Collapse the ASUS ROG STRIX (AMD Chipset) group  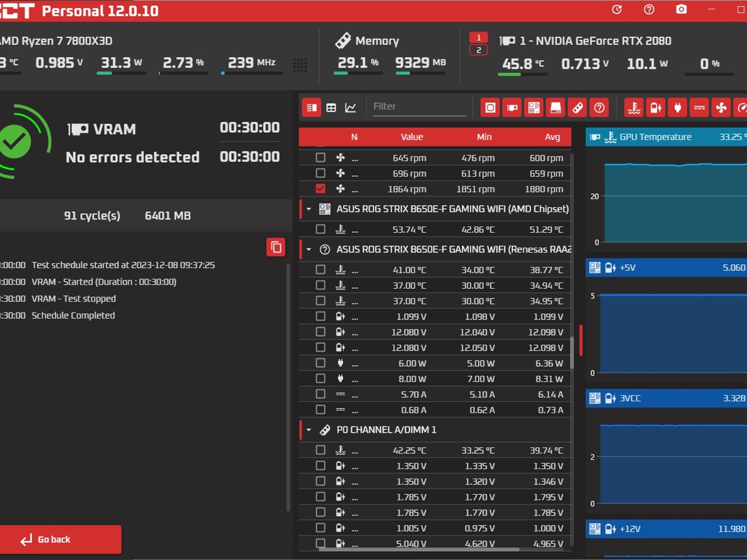(x=309, y=209)
